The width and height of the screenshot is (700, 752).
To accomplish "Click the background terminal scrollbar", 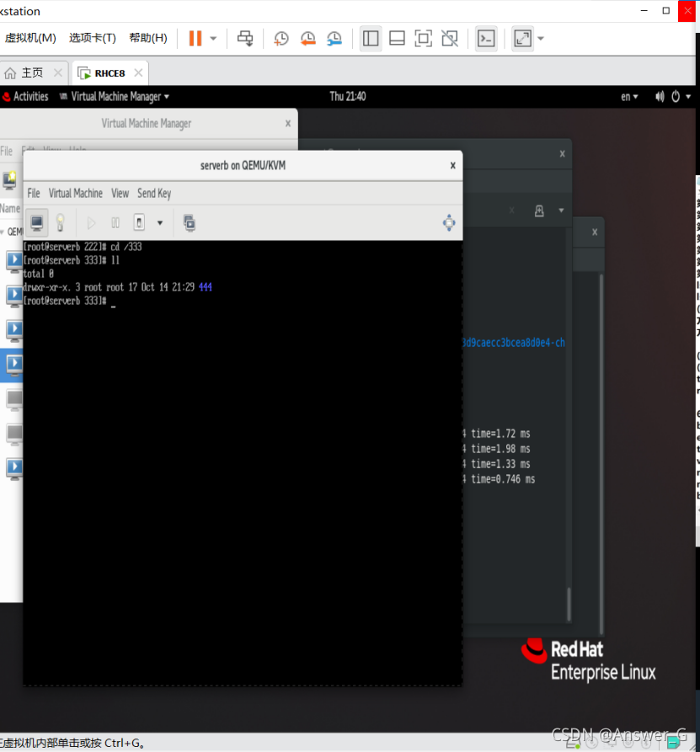I will 569,605.
